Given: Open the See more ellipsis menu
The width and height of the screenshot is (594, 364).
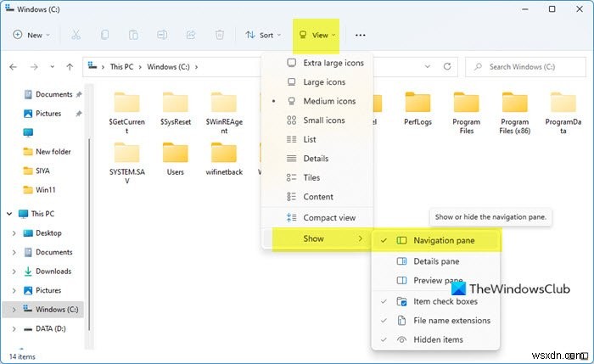Looking at the screenshot, I should coord(361,36).
